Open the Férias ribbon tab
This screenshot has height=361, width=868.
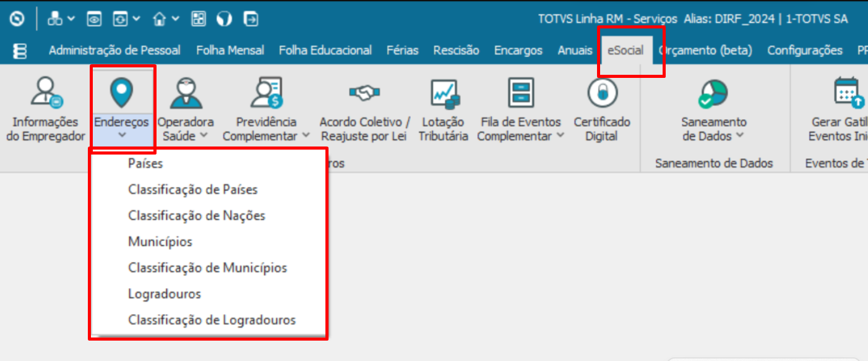[402, 51]
